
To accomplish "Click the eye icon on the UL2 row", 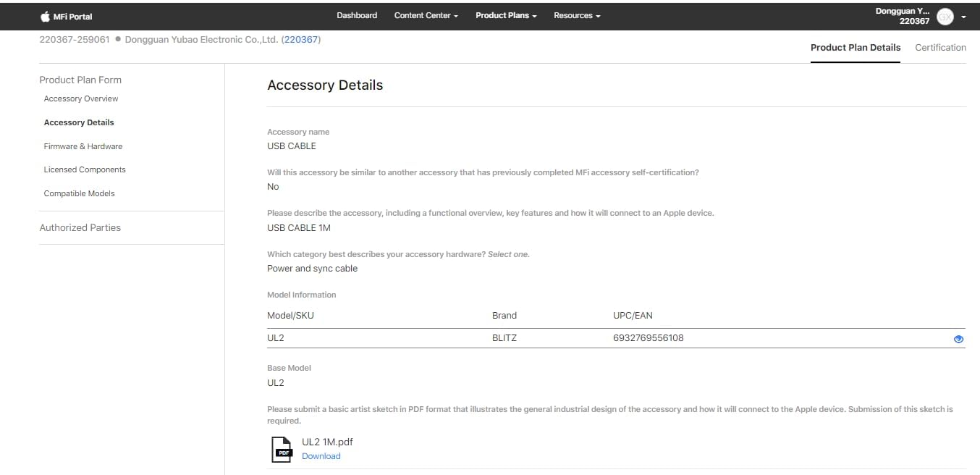I will (x=958, y=338).
